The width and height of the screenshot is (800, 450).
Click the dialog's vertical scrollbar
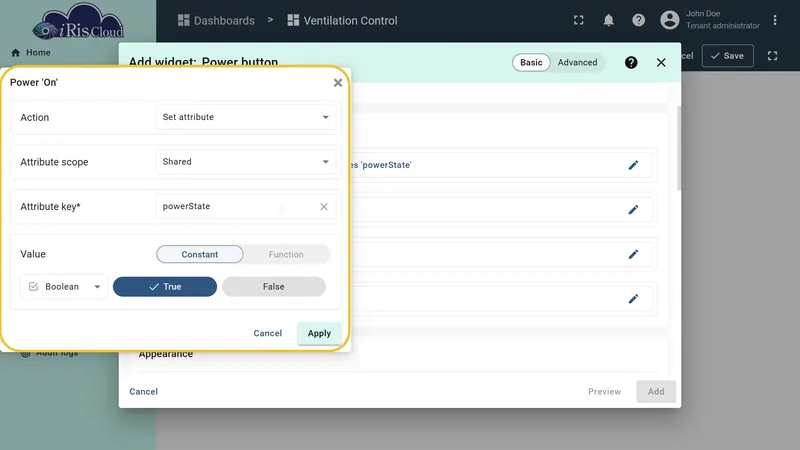pos(679,148)
